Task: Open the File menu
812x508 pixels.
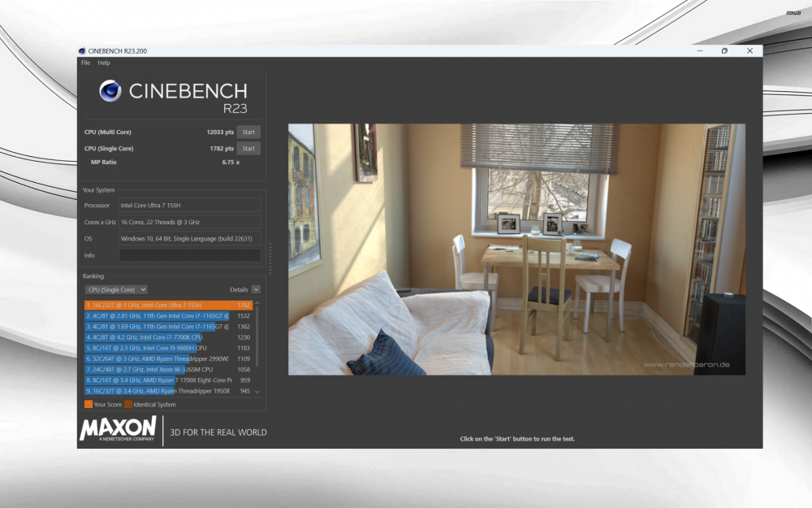Action: click(85, 63)
